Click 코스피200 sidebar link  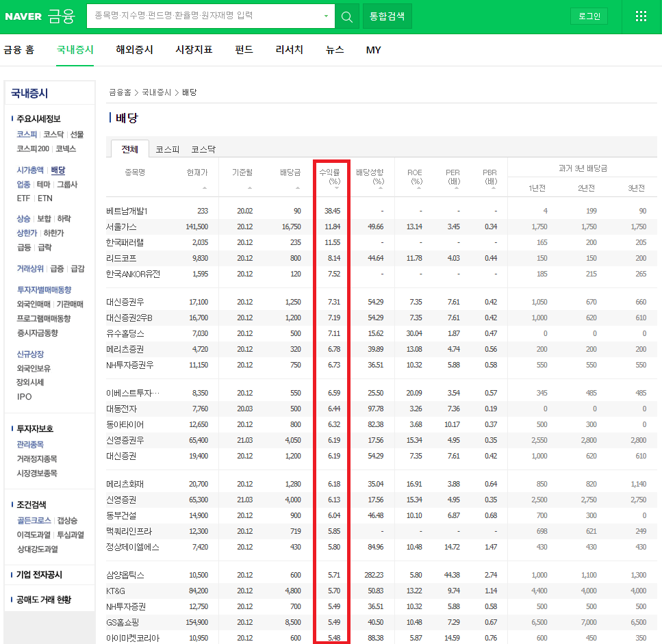33,149
